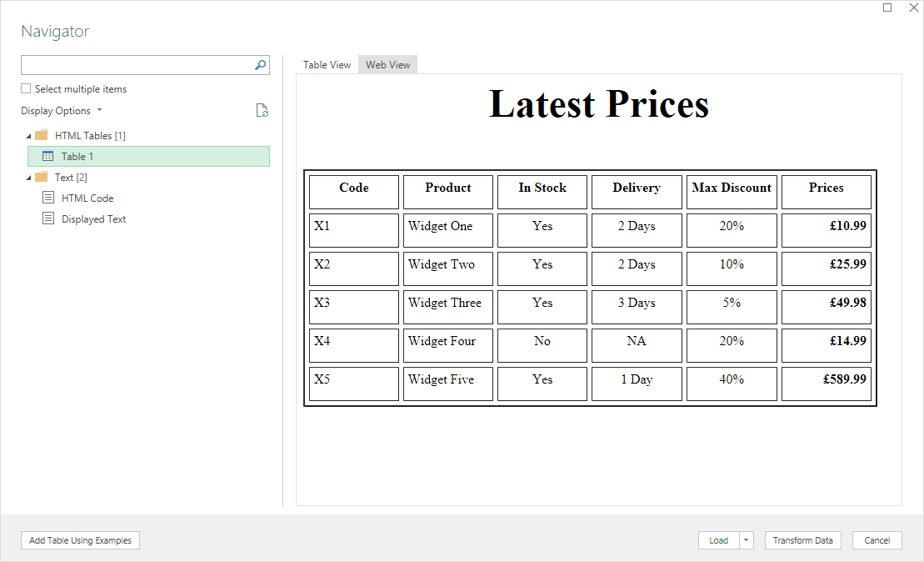The height and width of the screenshot is (562, 924).
Task: Collapse the Text tree node
Action: point(29,178)
